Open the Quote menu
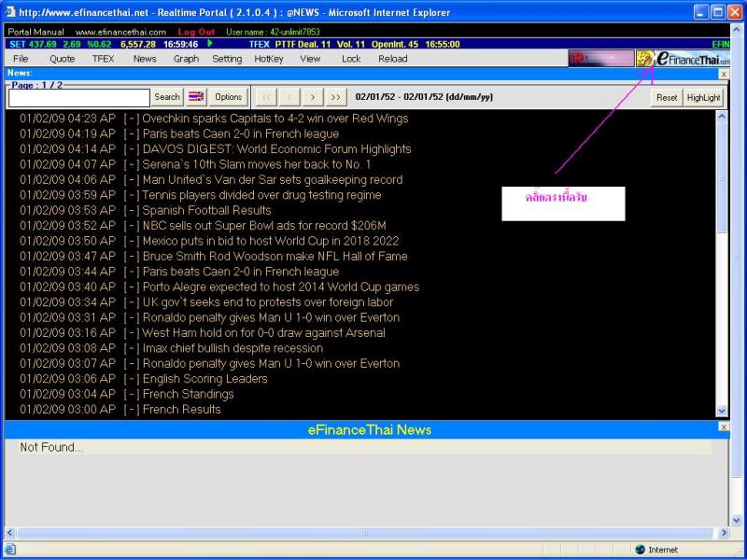Screen dimensions: 747x560 click(62, 59)
